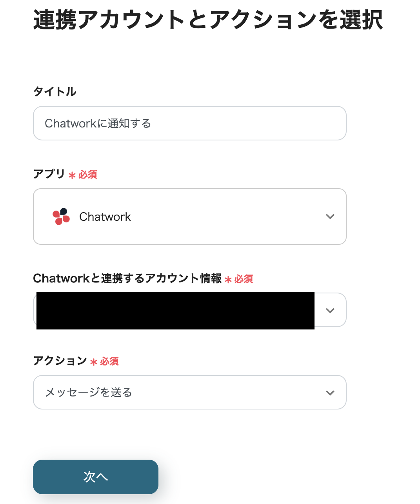Click the 連携アカウントとアクションを選択 heading
Image resolution: width=420 pixels, height=504 pixels.
click(x=208, y=20)
